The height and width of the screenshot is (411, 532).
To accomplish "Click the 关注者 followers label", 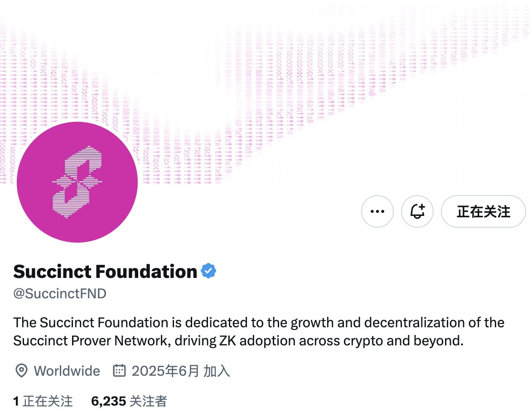I will tap(148, 401).
